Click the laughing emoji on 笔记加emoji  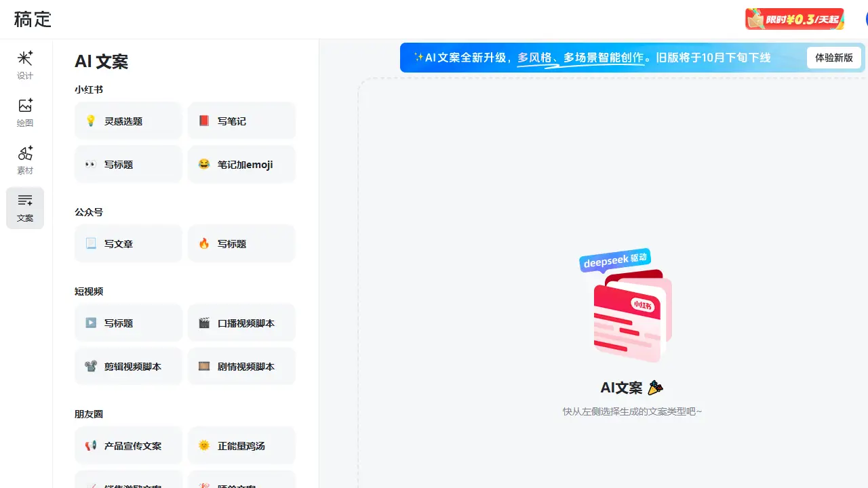click(204, 164)
